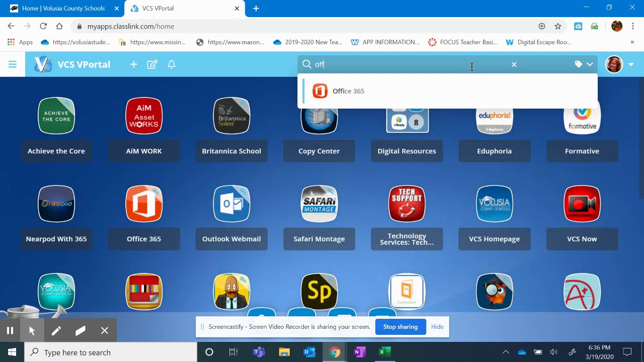644x362 pixels.
Task: Open the VCS Homepage app icon
Action: click(495, 204)
